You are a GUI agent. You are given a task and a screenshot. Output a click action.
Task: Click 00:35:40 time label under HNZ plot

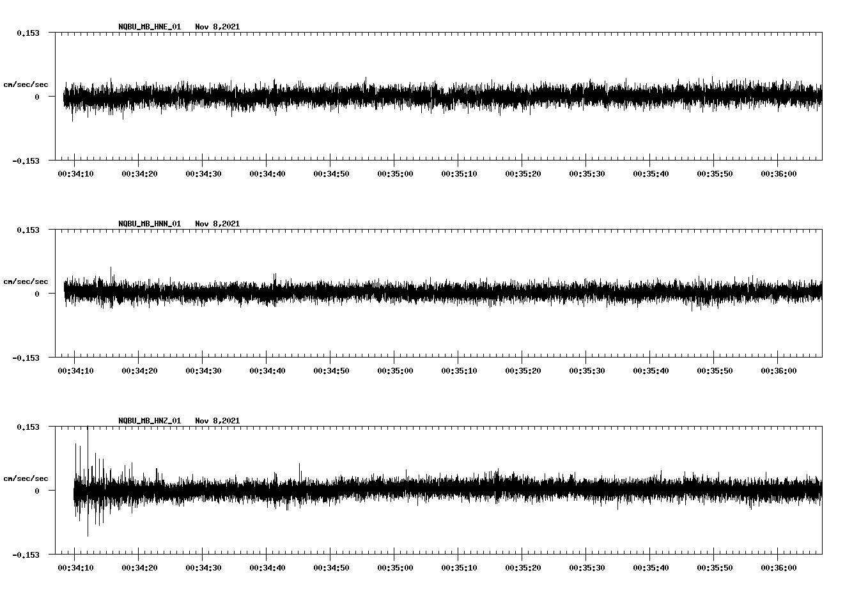[651, 568]
